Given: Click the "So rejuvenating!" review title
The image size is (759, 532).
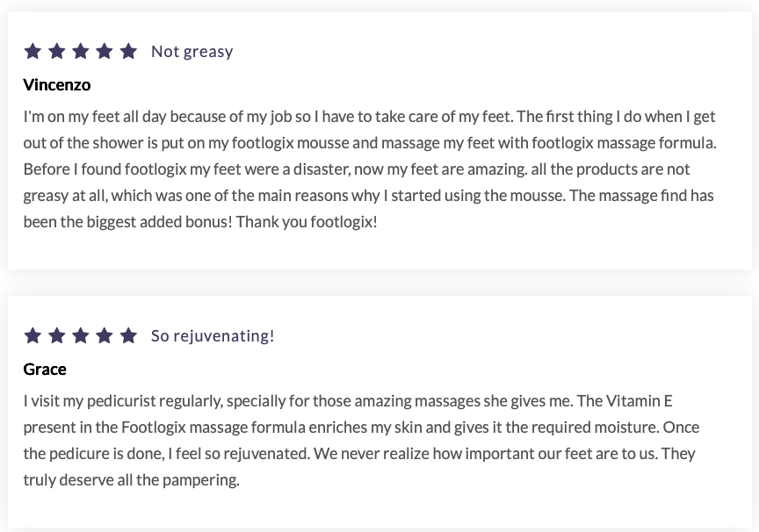Looking at the screenshot, I should click(x=213, y=335).
